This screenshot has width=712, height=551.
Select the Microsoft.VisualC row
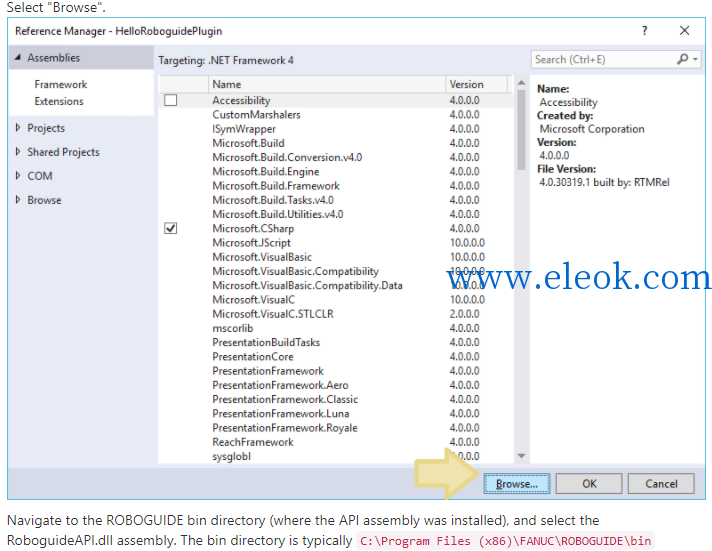coord(336,300)
